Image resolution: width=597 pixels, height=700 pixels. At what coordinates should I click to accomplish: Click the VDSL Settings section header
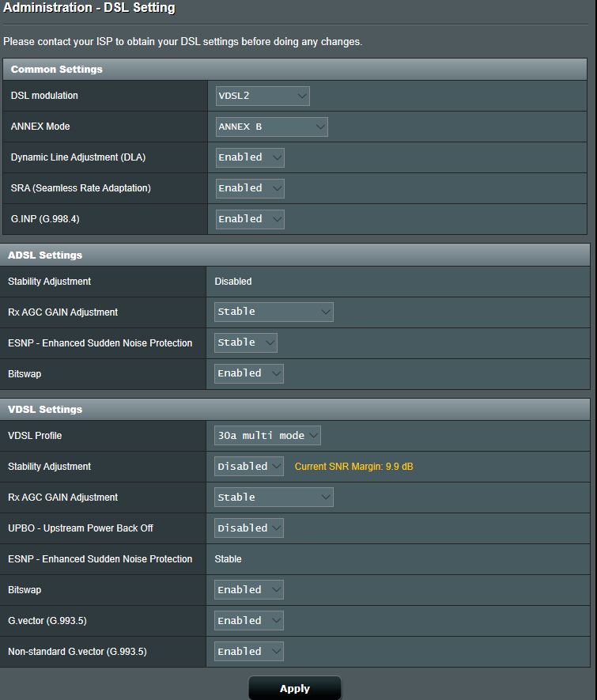[x=45, y=410]
